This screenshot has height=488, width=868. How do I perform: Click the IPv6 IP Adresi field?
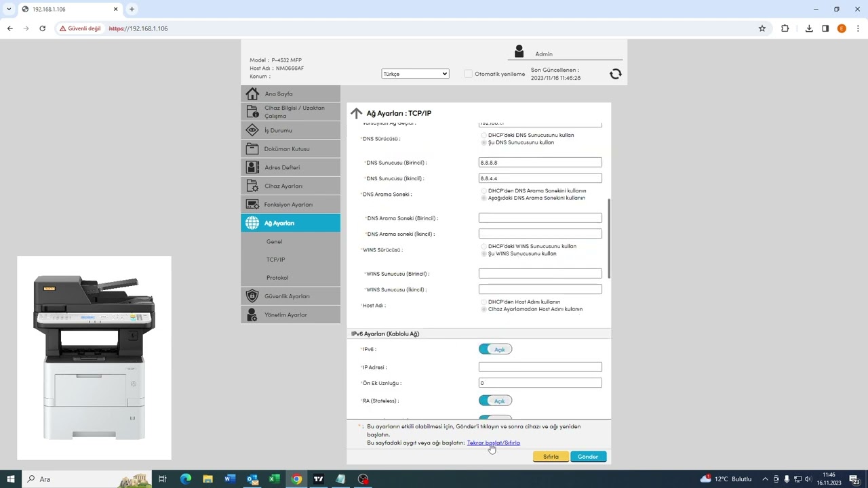[x=540, y=367]
